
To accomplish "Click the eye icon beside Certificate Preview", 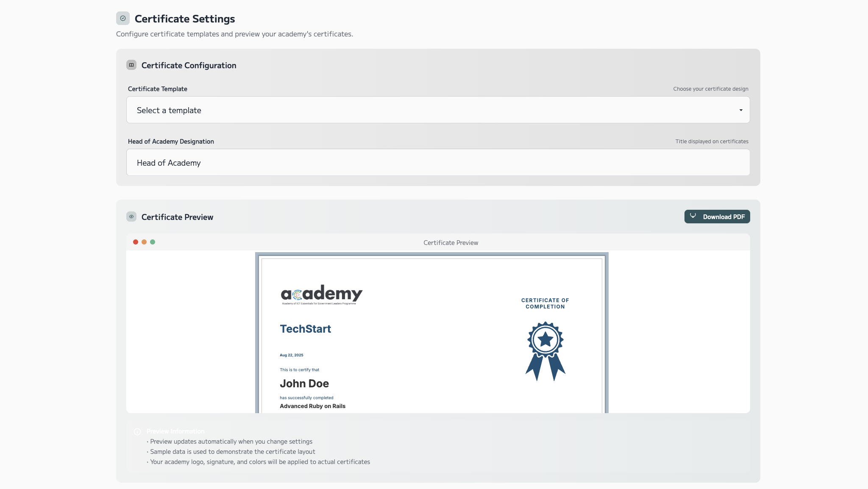I will click(x=132, y=217).
